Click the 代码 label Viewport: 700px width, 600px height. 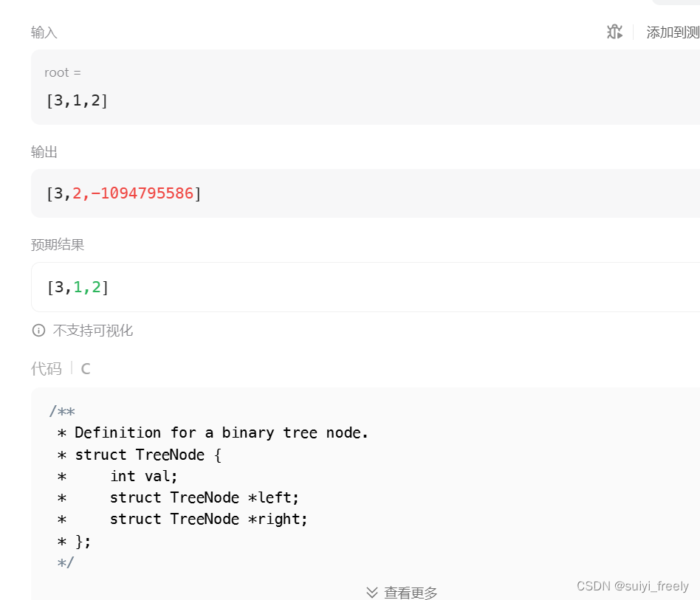tap(47, 369)
